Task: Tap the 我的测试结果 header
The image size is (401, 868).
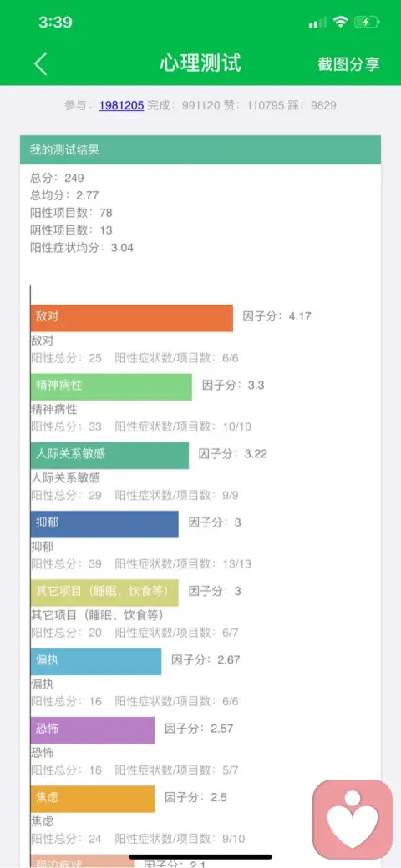Action: tap(200, 149)
